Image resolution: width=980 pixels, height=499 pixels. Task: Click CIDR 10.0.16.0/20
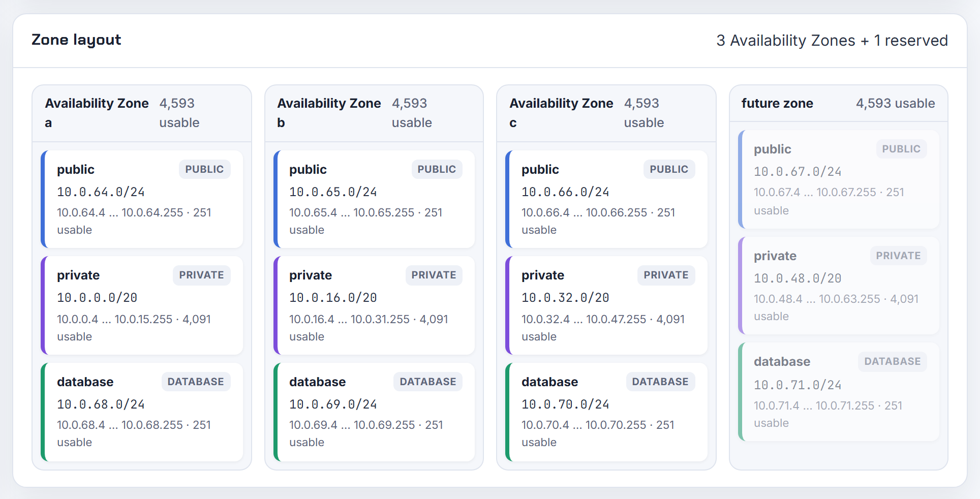coord(333,298)
